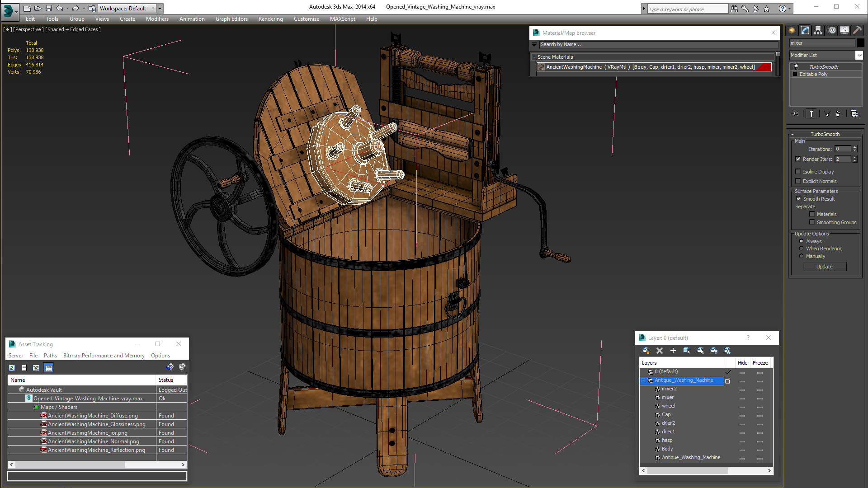The height and width of the screenshot is (488, 868).
Task: Click the Modifiers menu item
Action: coord(156,19)
